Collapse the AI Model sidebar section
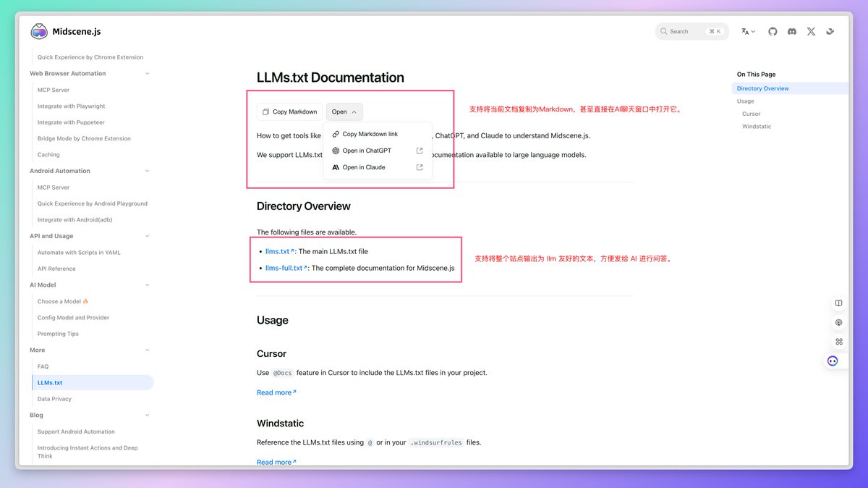 [x=148, y=285]
